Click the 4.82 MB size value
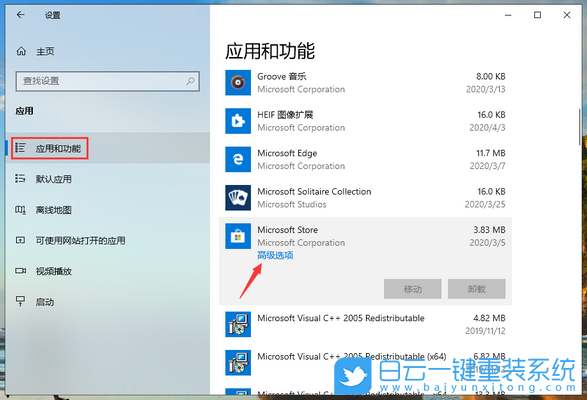The height and width of the screenshot is (400, 587). tap(489, 318)
